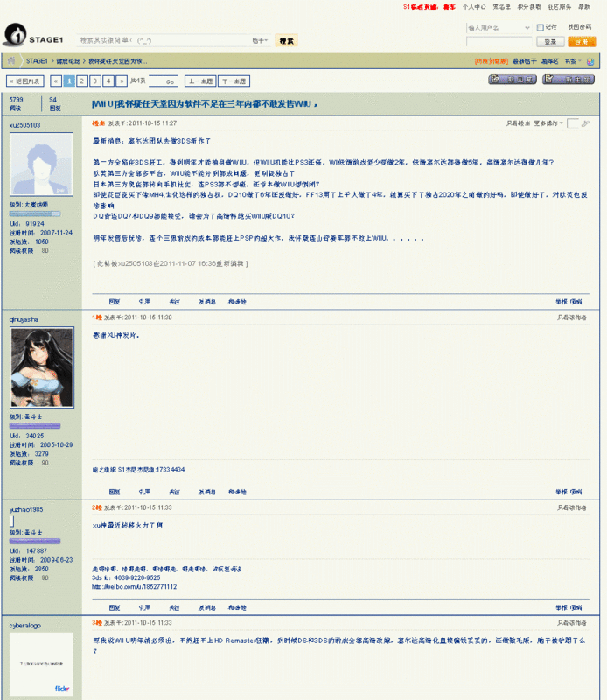Open xu2505103's default silhouette avatar

(x=41, y=164)
